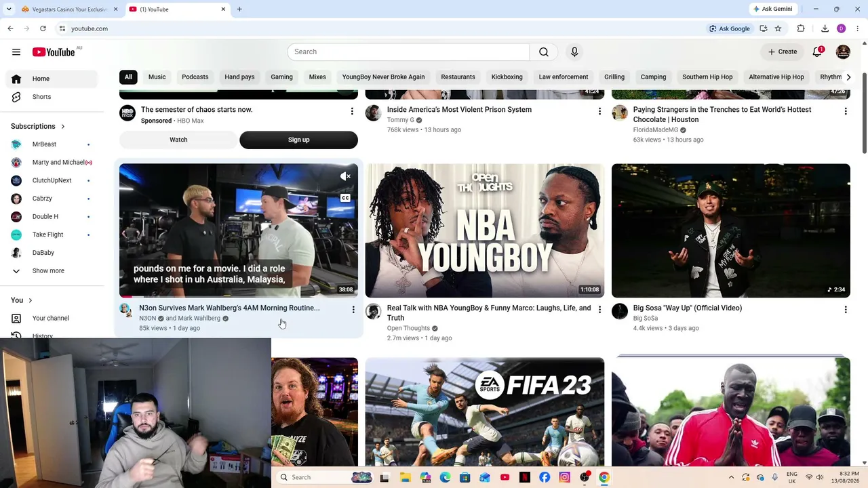Show more subscriptions
The image size is (868, 488).
pyautogui.click(x=49, y=271)
